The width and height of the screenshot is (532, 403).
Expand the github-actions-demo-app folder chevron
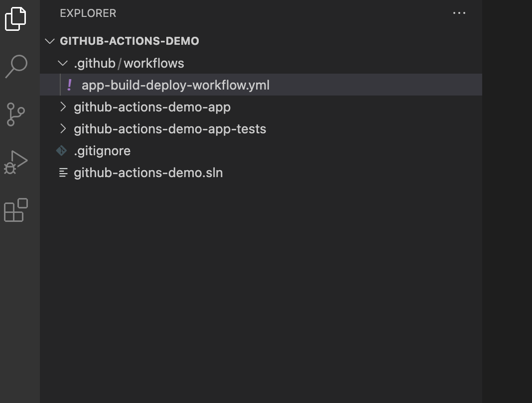pyautogui.click(x=63, y=107)
